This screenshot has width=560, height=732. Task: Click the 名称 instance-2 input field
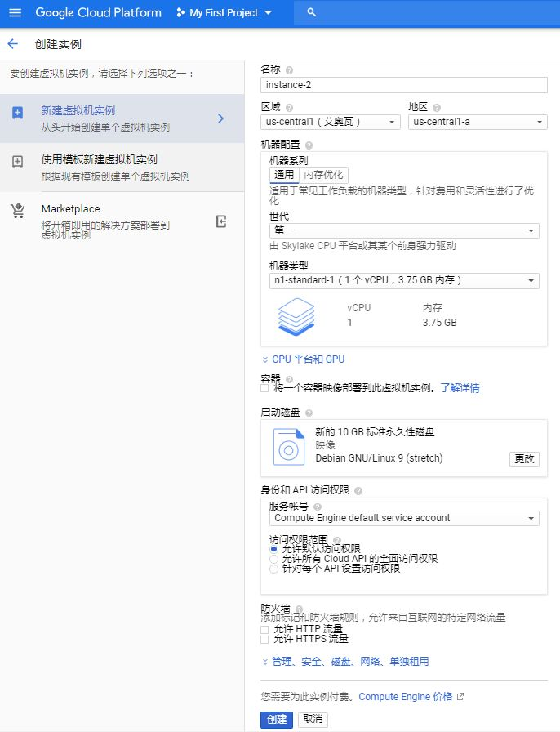pyautogui.click(x=403, y=85)
